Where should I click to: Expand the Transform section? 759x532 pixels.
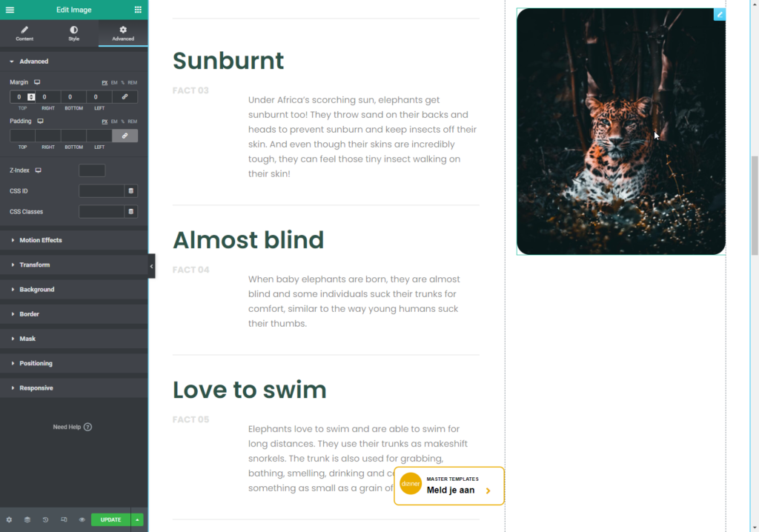[x=34, y=265]
